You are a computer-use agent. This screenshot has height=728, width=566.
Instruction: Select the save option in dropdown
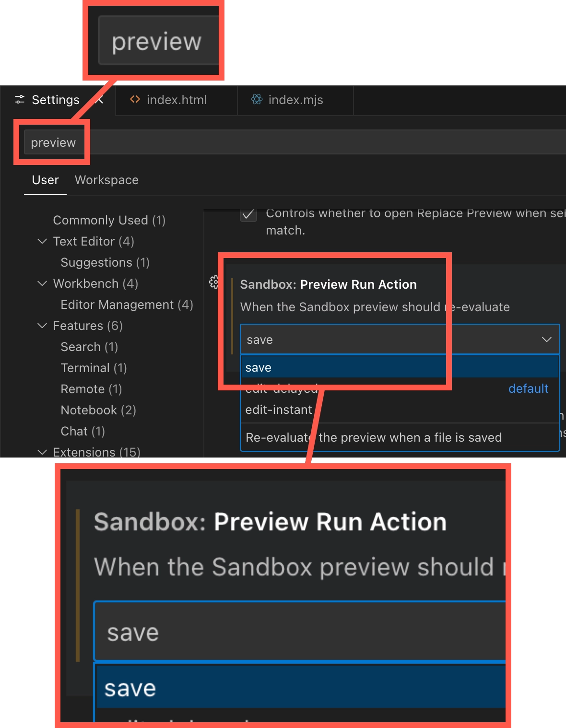[x=258, y=367]
